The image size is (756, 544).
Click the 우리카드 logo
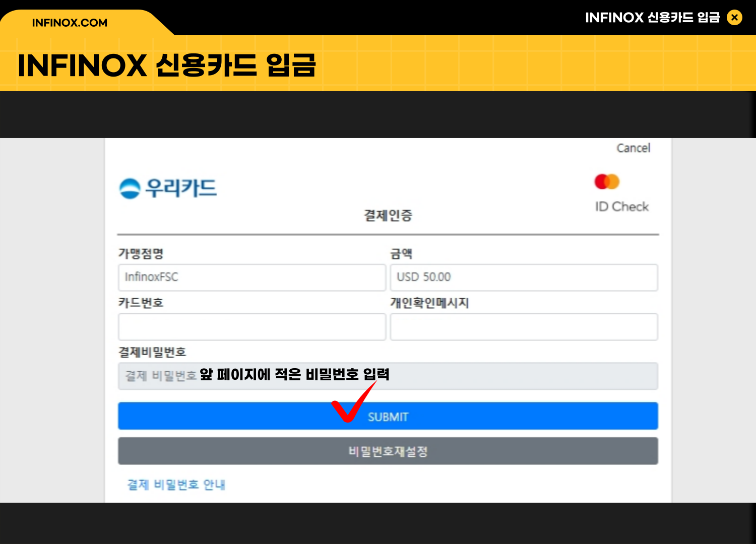click(168, 188)
